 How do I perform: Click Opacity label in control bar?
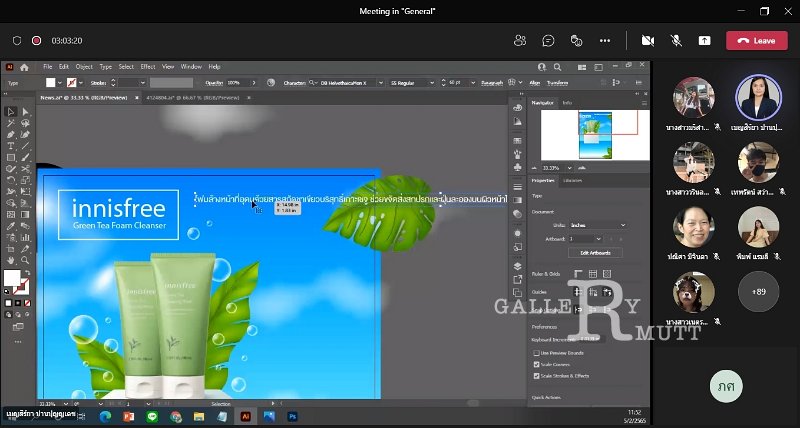point(214,83)
